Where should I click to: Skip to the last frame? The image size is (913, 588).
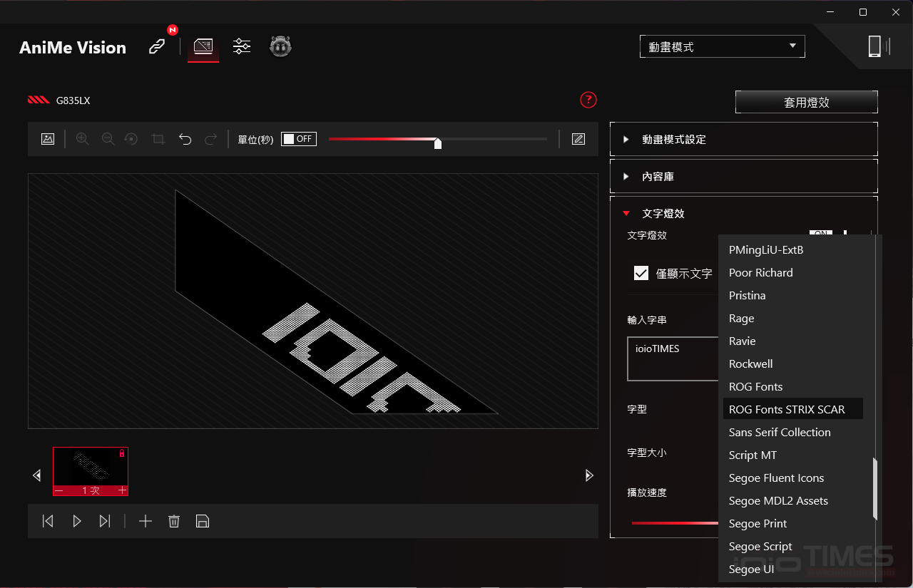pyautogui.click(x=105, y=521)
